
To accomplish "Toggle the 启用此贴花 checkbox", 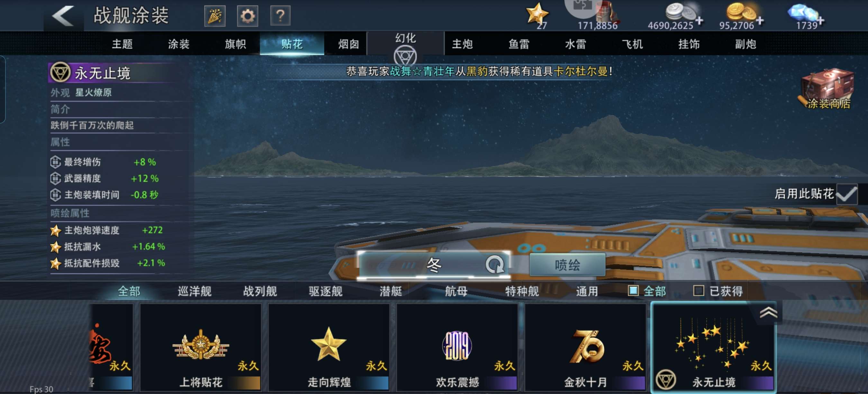I will point(846,194).
